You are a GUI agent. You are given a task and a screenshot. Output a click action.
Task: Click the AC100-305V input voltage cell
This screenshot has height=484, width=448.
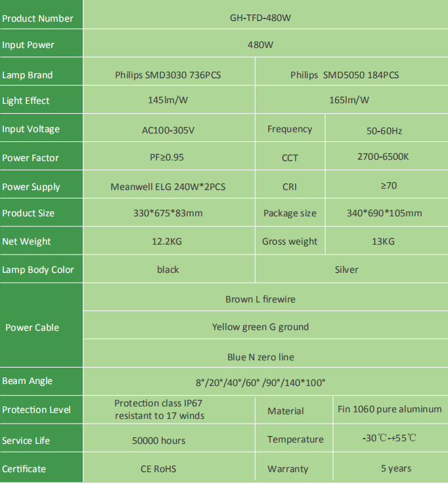click(169, 128)
